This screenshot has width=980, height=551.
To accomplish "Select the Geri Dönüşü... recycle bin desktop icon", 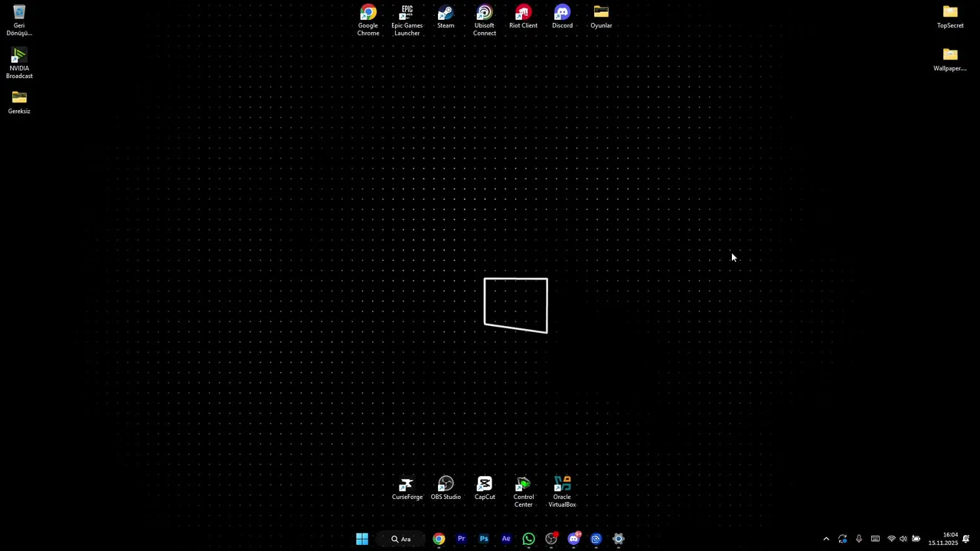I will click(19, 21).
